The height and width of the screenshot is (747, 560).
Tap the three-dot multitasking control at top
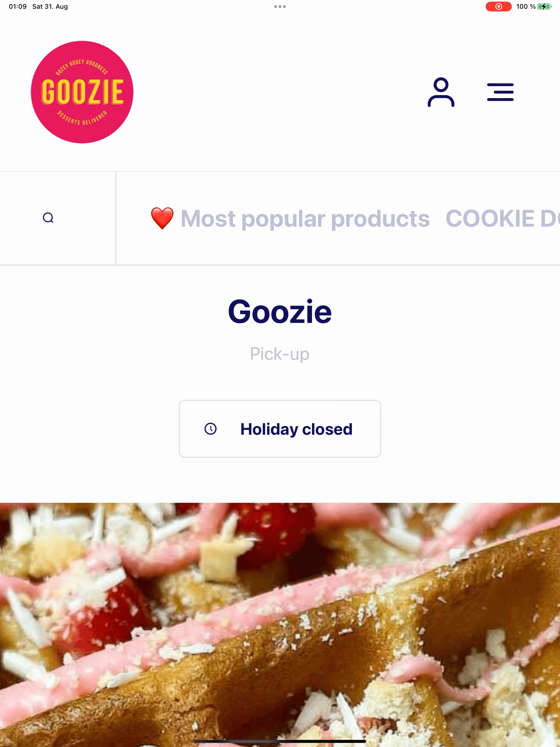coord(280,6)
